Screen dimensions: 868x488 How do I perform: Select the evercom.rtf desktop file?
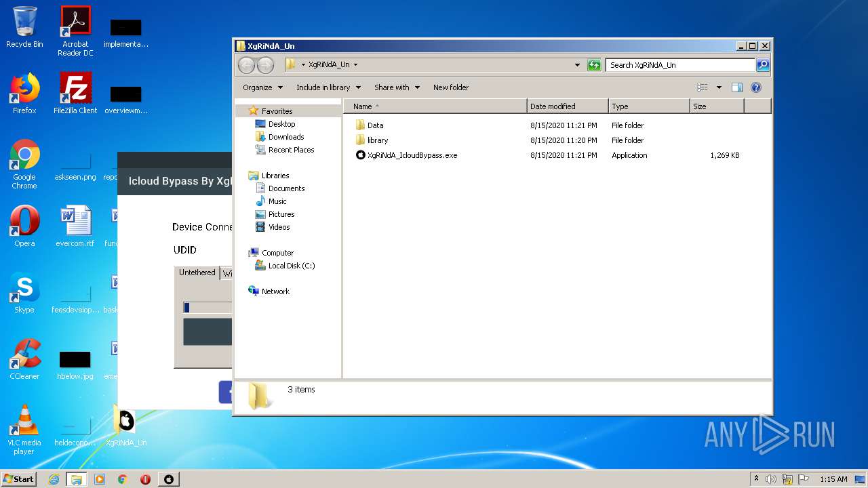pos(75,226)
